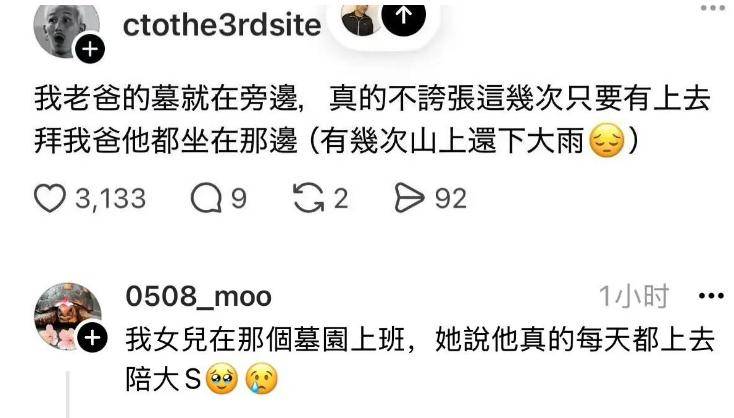The image size is (734, 418).
Task: Select the post text about 我老爸的墓
Action: tap(373, 119)
